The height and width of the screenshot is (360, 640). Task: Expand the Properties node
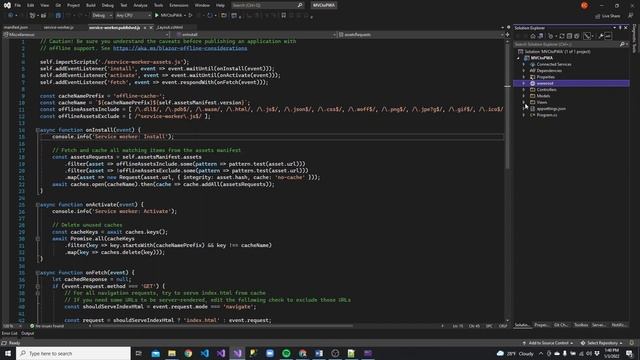[x=524, y=77]
